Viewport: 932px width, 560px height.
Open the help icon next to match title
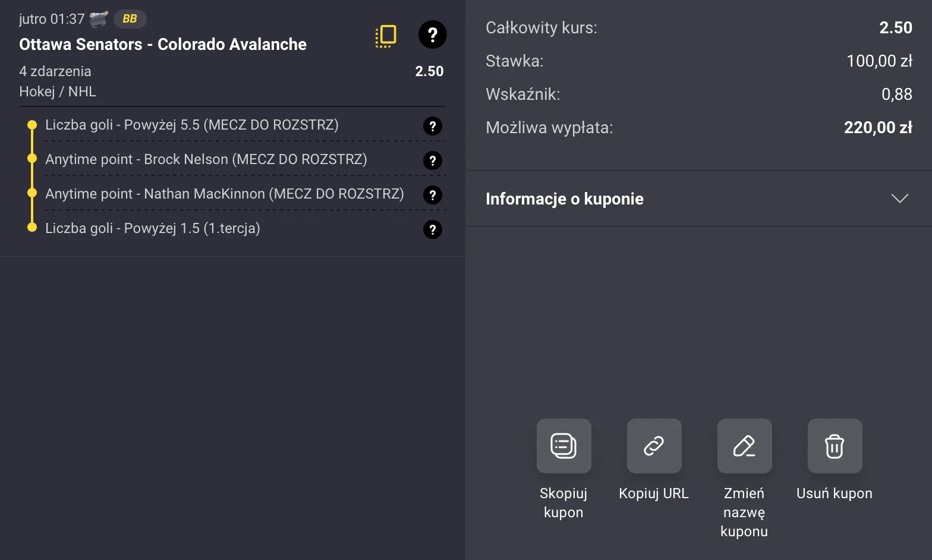432,34
